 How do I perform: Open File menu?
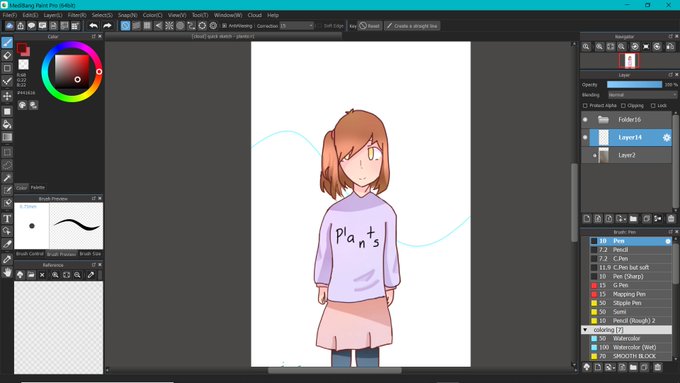point(10,15)
